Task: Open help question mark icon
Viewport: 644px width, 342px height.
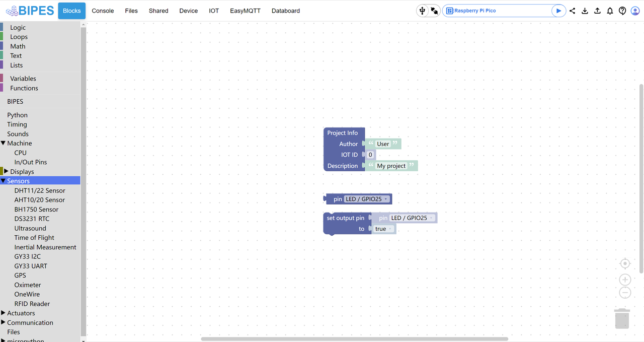Action: tap(622, 11)
